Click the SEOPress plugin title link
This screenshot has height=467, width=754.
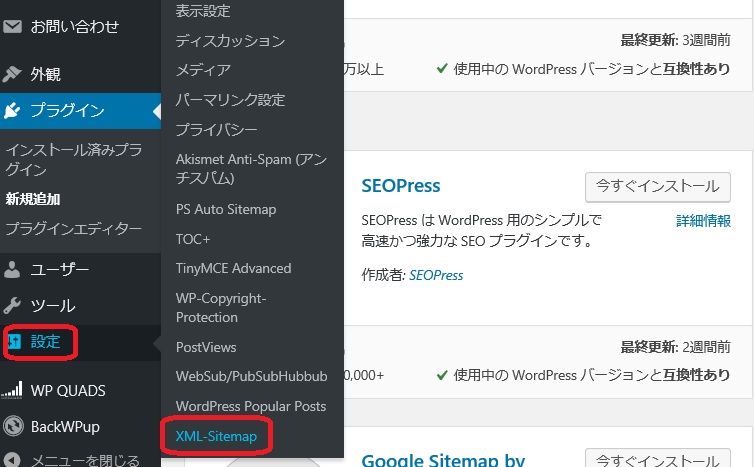coord(400,186)
